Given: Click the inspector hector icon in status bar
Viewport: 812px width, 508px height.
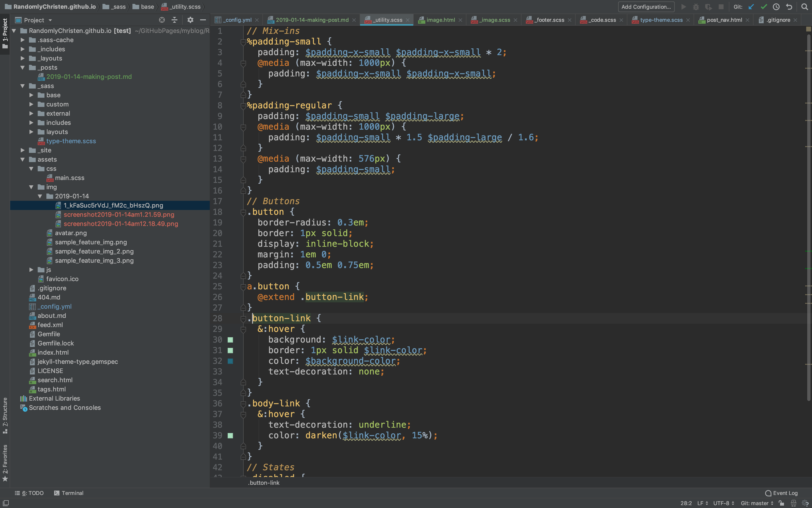Looking at the screenshot, I should 793,503.
